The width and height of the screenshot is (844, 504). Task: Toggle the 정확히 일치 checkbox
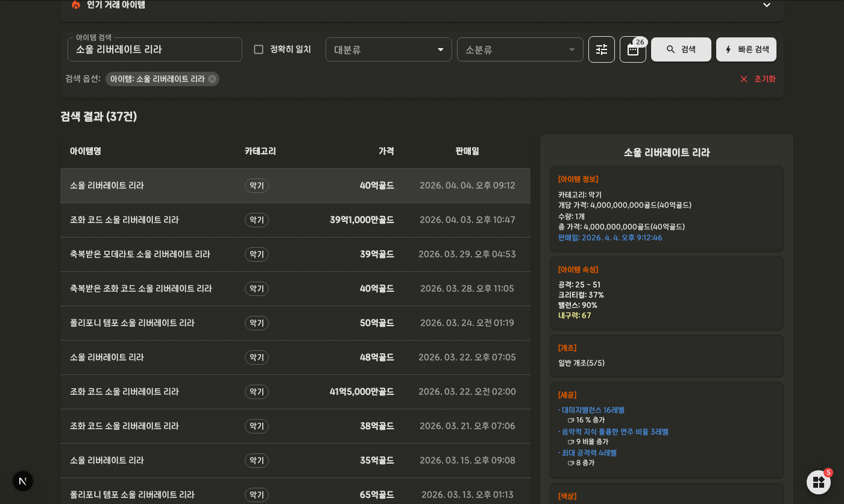pos(259,49)
